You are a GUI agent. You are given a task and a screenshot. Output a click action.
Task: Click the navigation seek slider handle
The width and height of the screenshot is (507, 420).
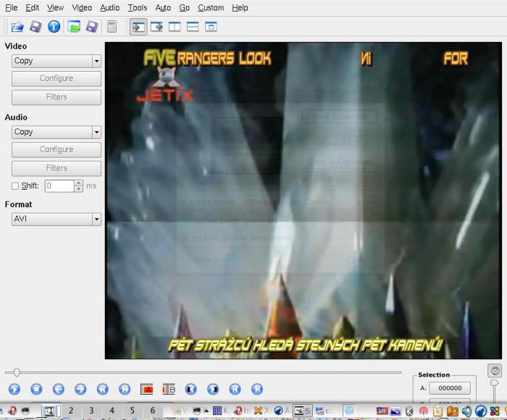[17, 372]
